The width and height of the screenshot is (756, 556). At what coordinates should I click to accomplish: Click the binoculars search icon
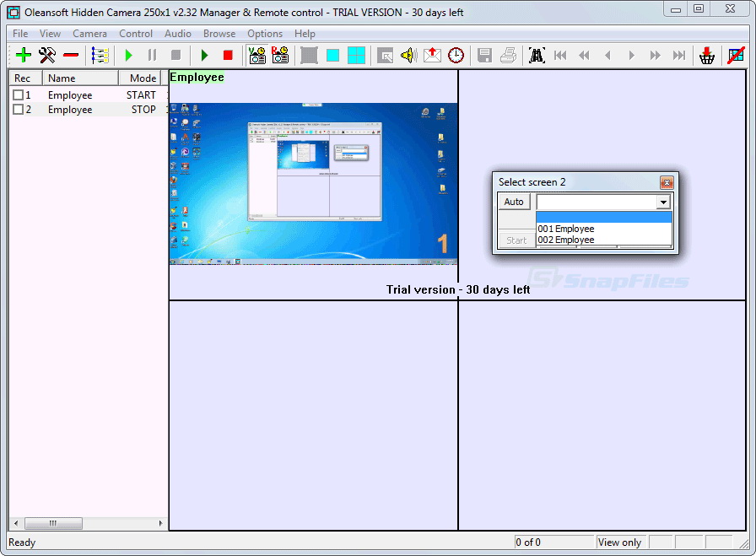(537, 56)
